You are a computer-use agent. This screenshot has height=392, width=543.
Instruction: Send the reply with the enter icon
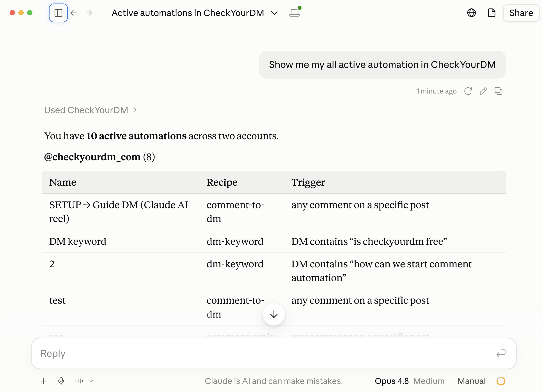click(x=501, y=353)
